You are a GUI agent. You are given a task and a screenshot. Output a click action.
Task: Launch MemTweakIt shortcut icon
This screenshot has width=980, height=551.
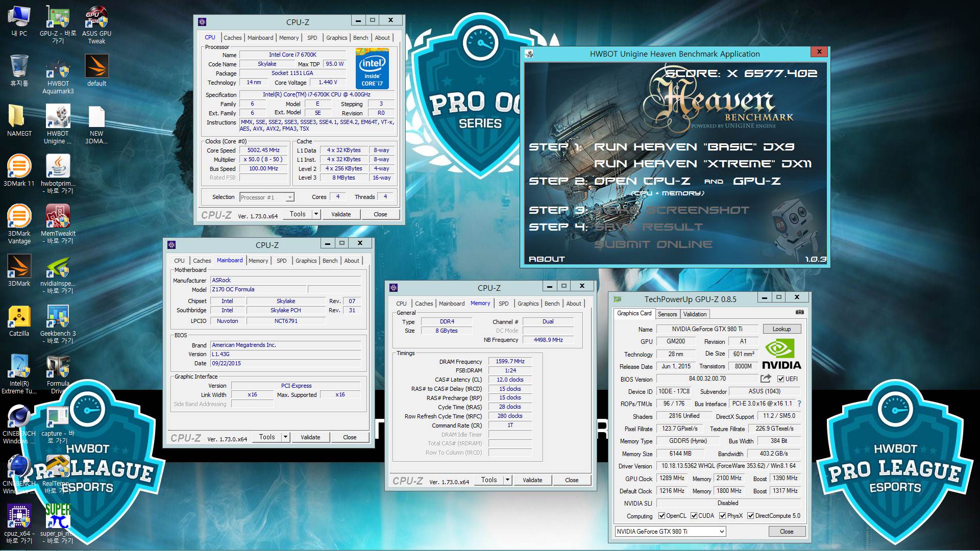[x=58, y=224]
